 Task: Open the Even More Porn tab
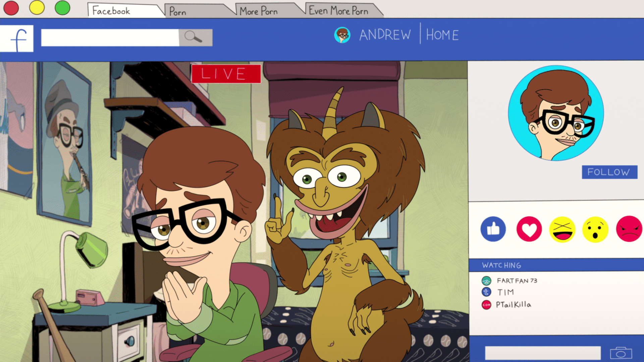(339, 11)
